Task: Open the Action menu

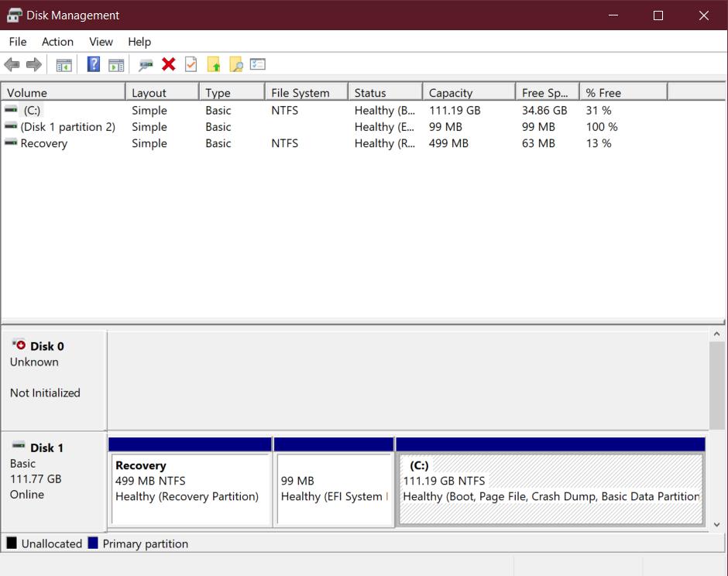Action: coord(57,42)
